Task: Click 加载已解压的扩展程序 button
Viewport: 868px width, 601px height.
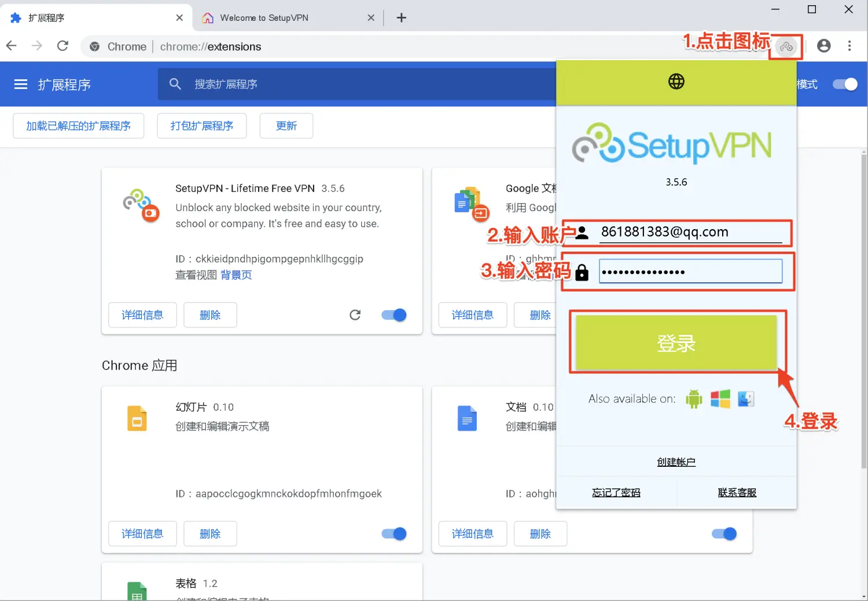Action: coord(79,126)
